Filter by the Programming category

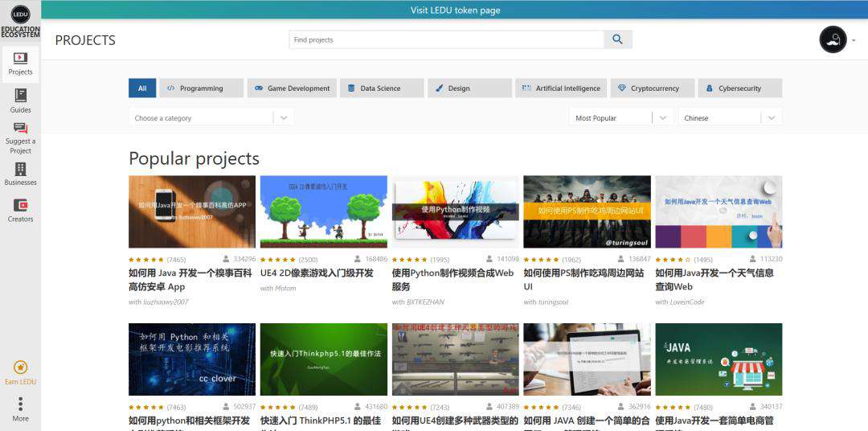202,88
